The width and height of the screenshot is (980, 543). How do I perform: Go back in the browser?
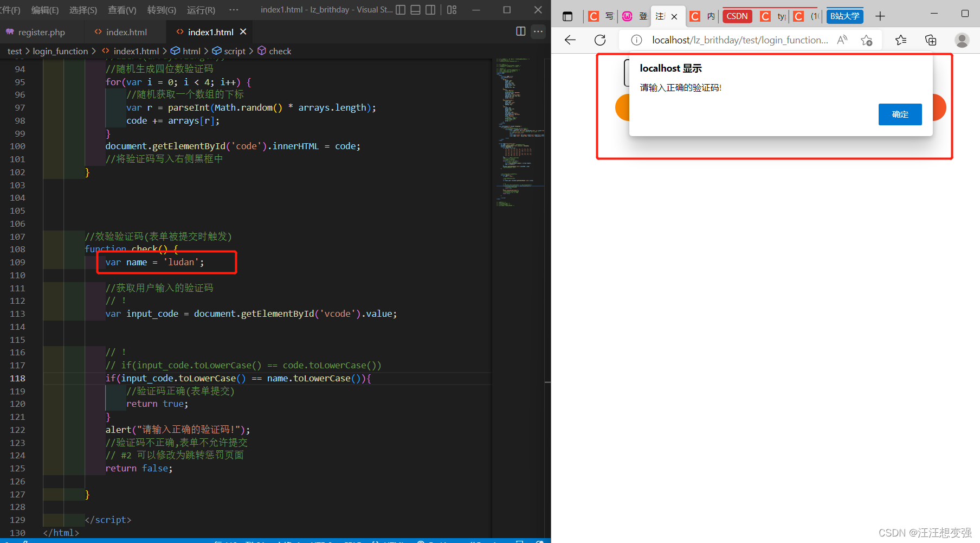tap(570, 40)
